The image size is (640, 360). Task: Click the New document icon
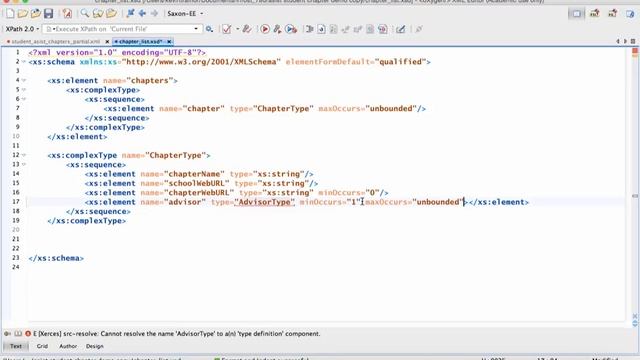pos(10,13)
